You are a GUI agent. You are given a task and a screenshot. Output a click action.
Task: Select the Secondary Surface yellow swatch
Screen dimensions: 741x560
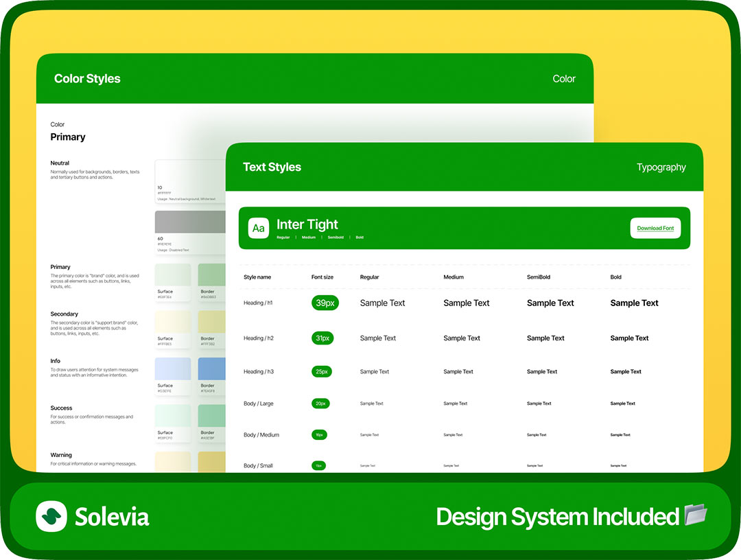tap(173, 322)
